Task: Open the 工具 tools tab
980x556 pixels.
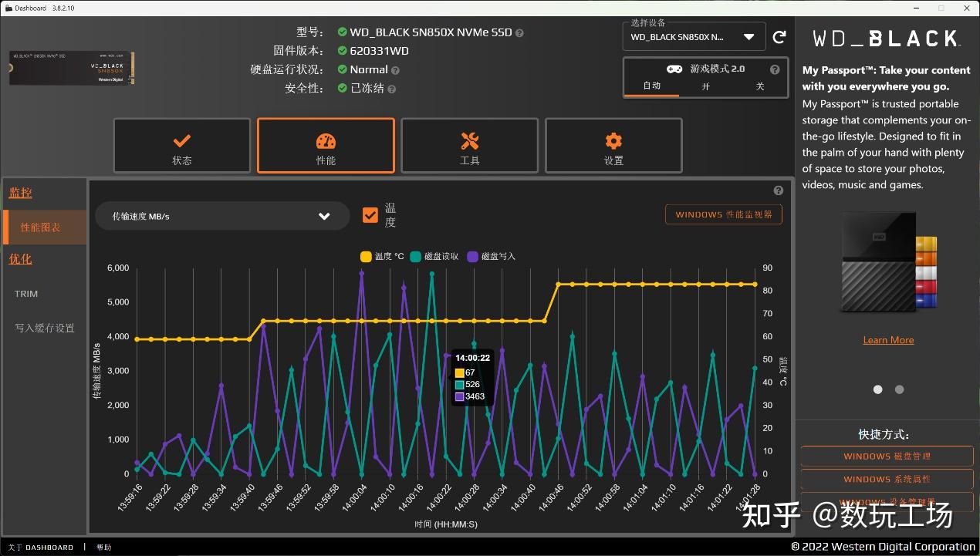Action: point(469,146)
